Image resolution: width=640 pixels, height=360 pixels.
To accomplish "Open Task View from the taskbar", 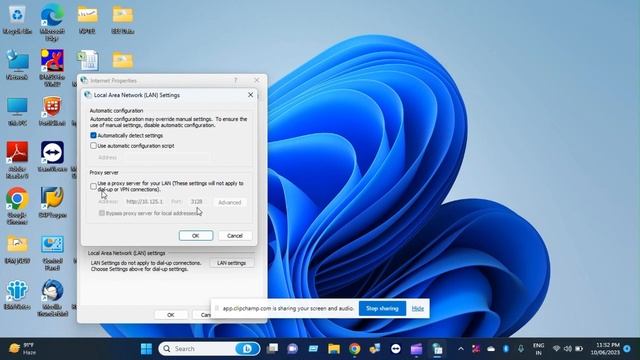I will click(x=272, y=349).
